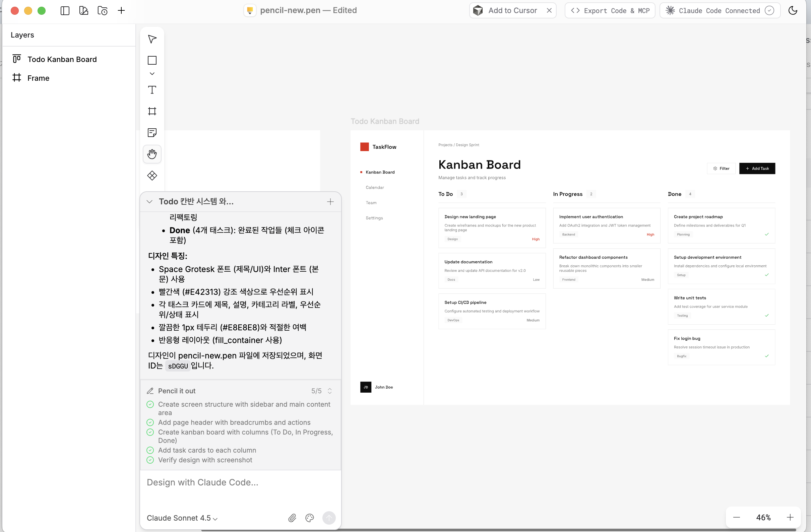Viewport: 811px width, 532px height.
Task: Open the color palette icon in chat
Action: click(309, 518)
